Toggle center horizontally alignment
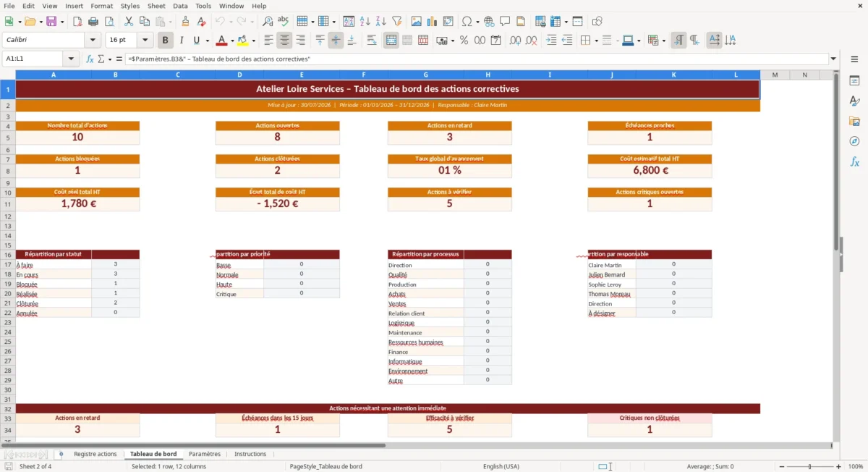This screenshot has width=868, height=472. tap(285, 41)
